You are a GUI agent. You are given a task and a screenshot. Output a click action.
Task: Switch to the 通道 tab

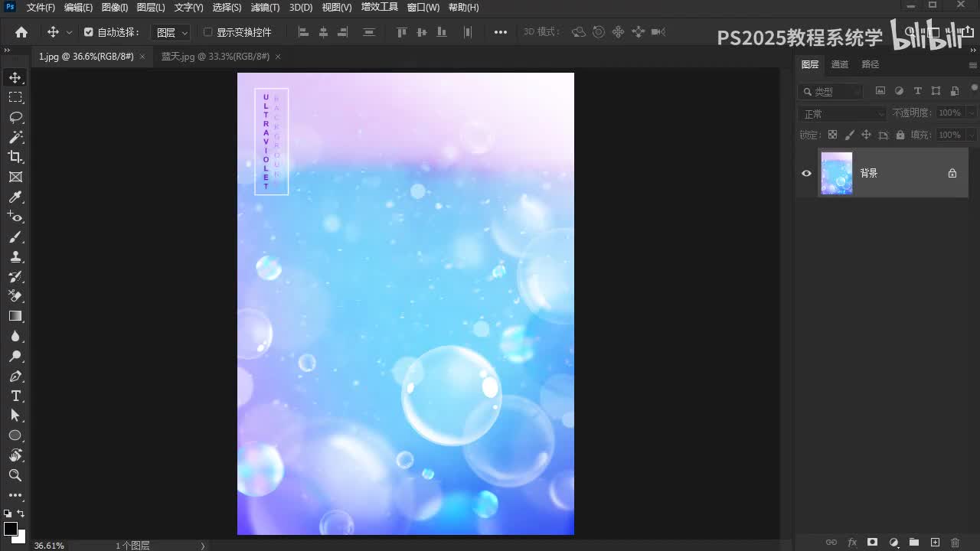tap(840, 64)
